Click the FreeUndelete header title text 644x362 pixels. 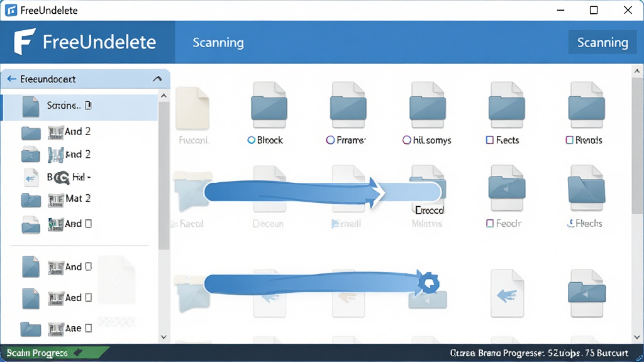click(99, 42)
